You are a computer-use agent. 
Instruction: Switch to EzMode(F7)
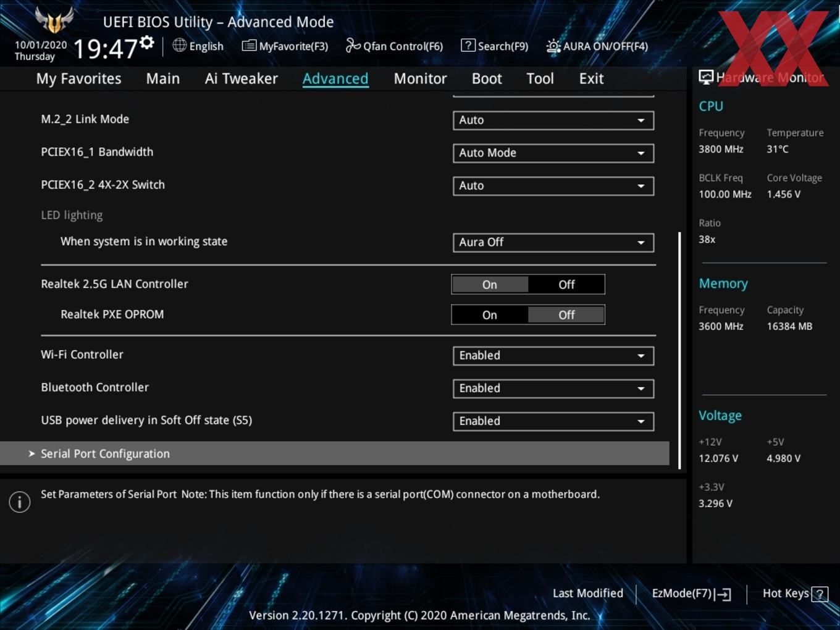(692, 594)
